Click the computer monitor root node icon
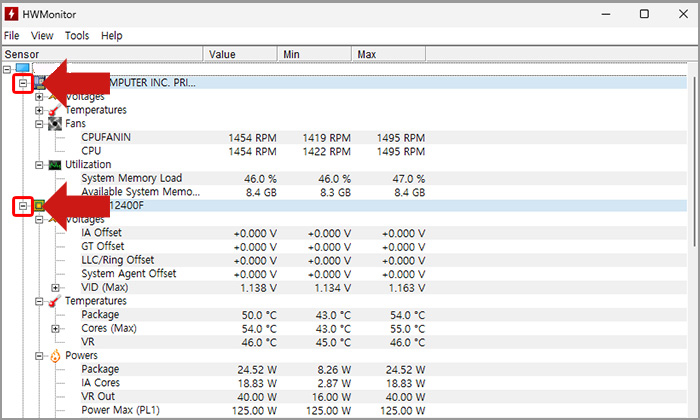Screen dimensions: 700x420 [x=22, y=68]
